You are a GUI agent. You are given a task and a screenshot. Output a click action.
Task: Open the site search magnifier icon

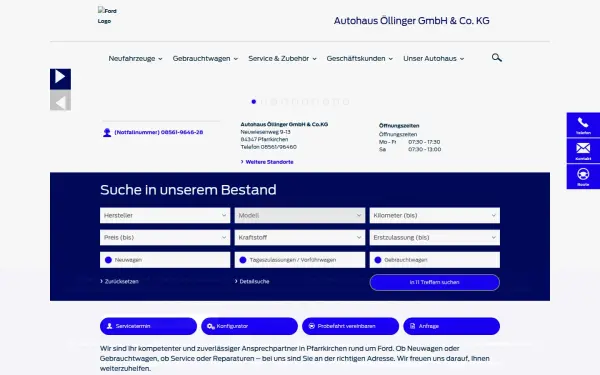(x=496, y=58)
